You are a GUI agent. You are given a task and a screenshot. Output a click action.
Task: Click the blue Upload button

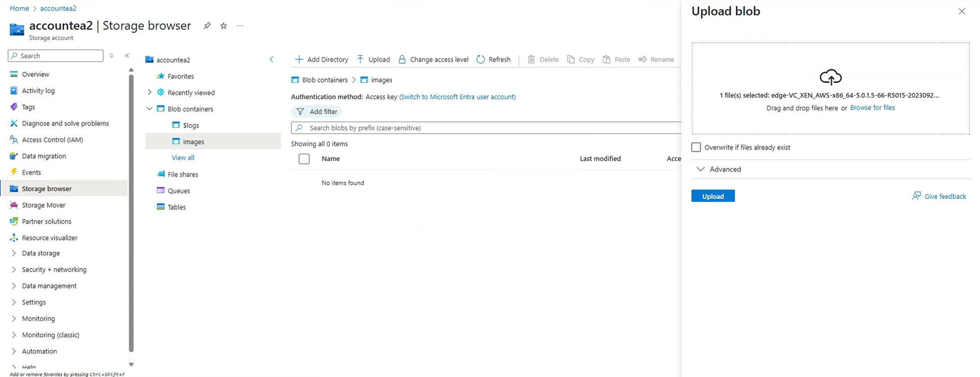(713, 196)
